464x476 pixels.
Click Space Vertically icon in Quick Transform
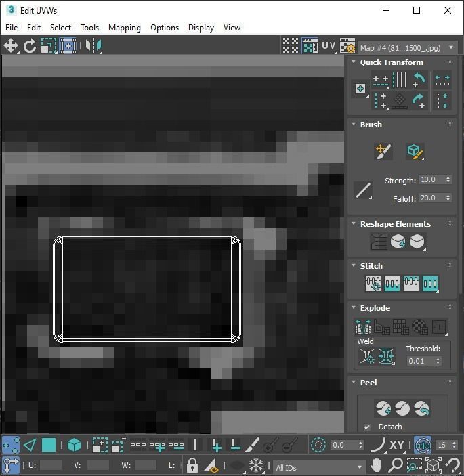[x=442, y=101]
